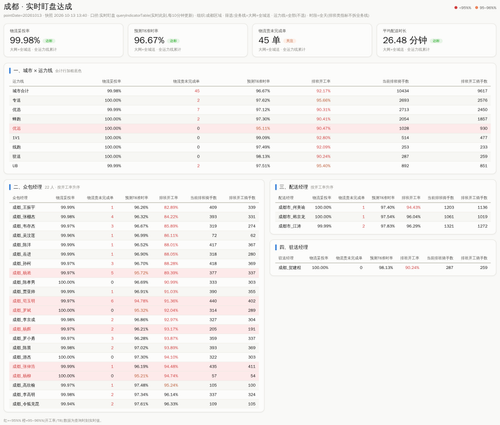The height and width of the screenshot is (425, 500).
Task: Click the 26.48 分钟 KPI card value
Action: point(405,40)
